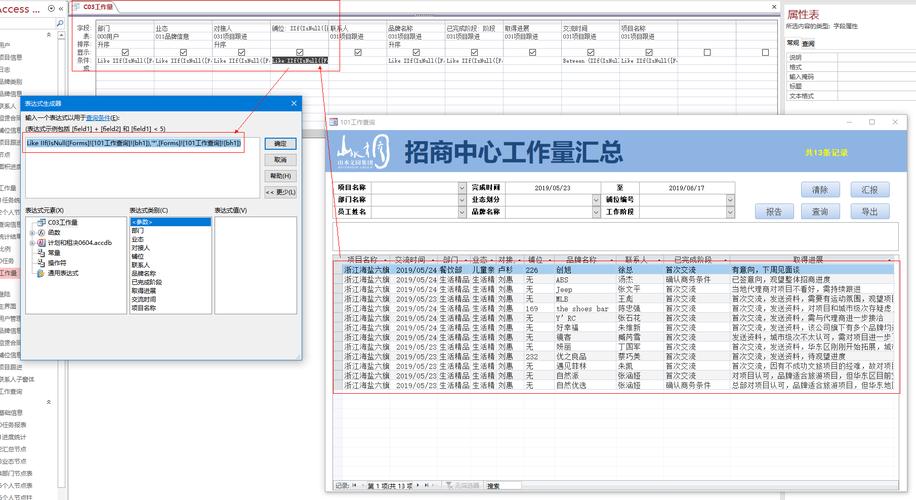Image resolution: width=916 pixels, height=500 pixels.
Task: Select the row with brand the shoes bar
Action: [613, 308]
